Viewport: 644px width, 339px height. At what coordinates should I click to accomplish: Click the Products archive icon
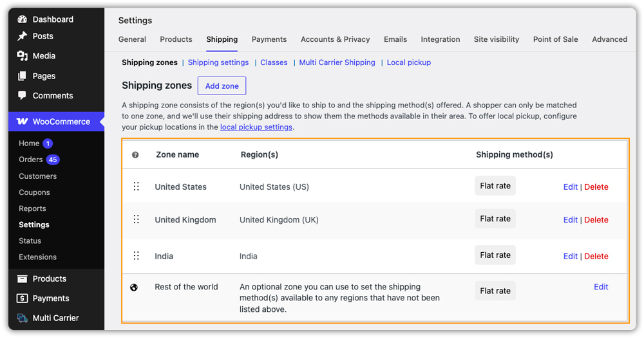tap(22, 279)
